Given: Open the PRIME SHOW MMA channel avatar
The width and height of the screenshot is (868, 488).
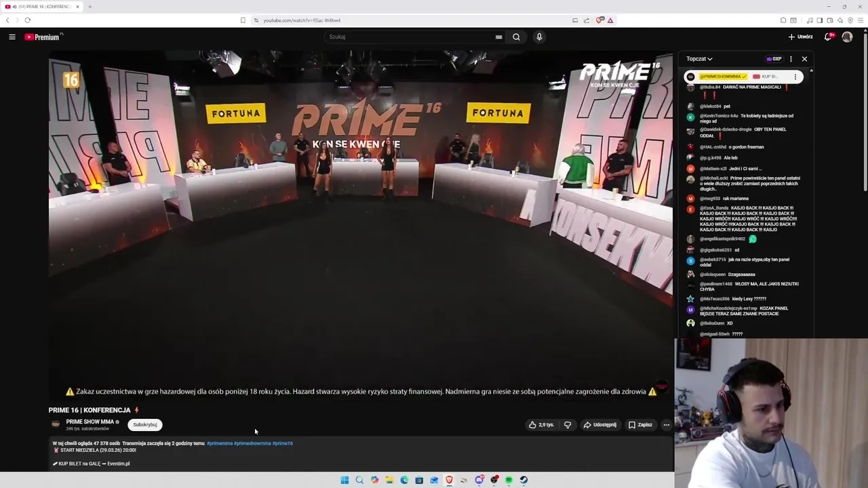Looking at the screenshot, I should tap(56, 424).
